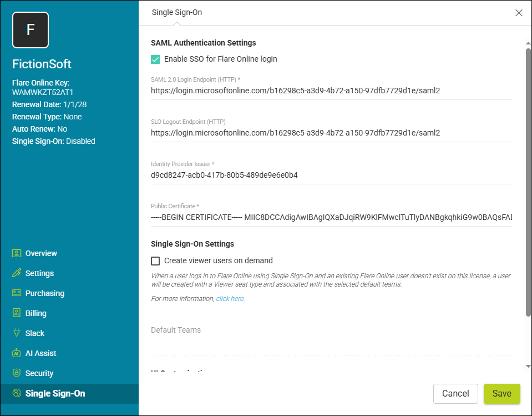Viewport: 532px width, 416px height.
Task: Close the Single Sign-On dialog
Action: coord(519,13)
